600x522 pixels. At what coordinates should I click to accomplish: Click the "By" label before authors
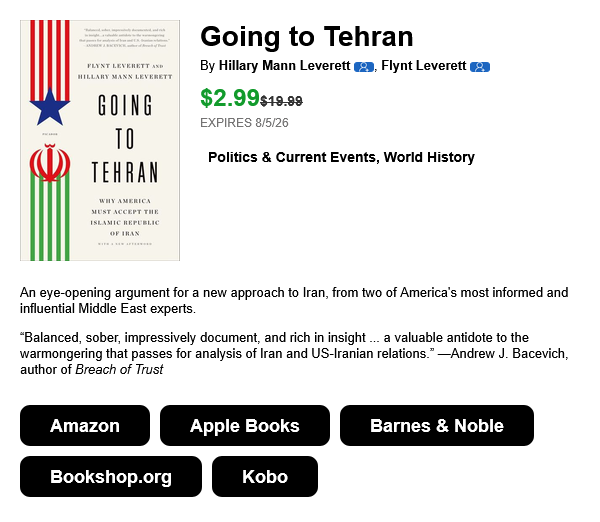(x=207, y=66)
